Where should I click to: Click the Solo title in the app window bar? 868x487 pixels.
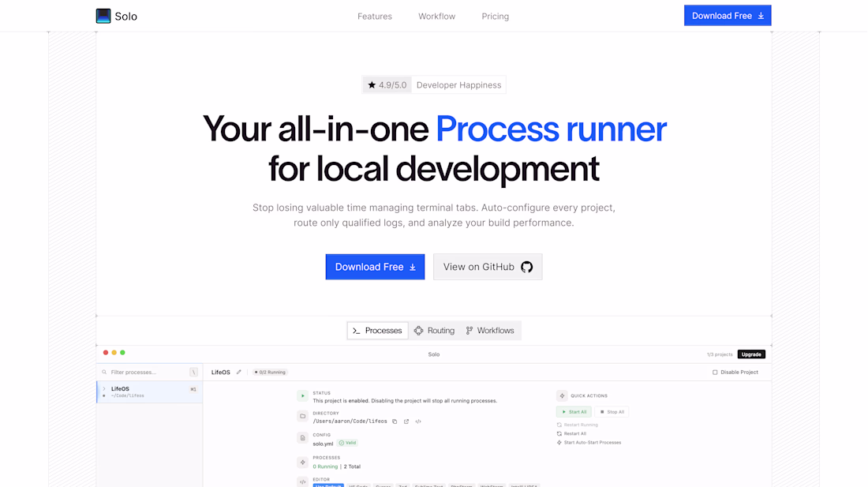(433, 354)
